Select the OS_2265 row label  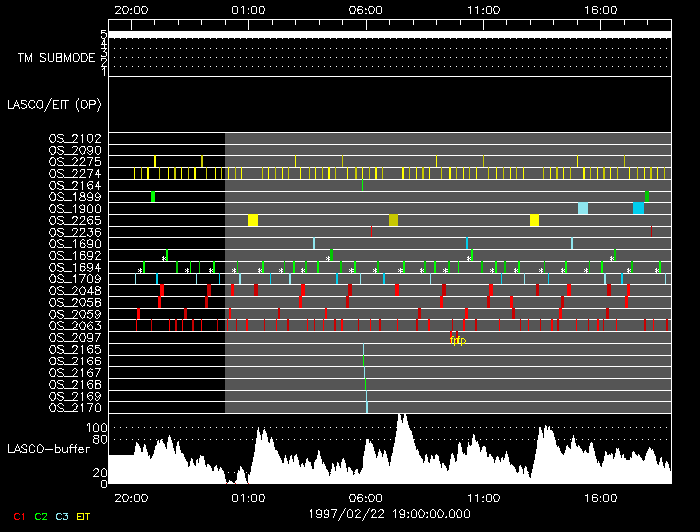click(x=74, y=220)
